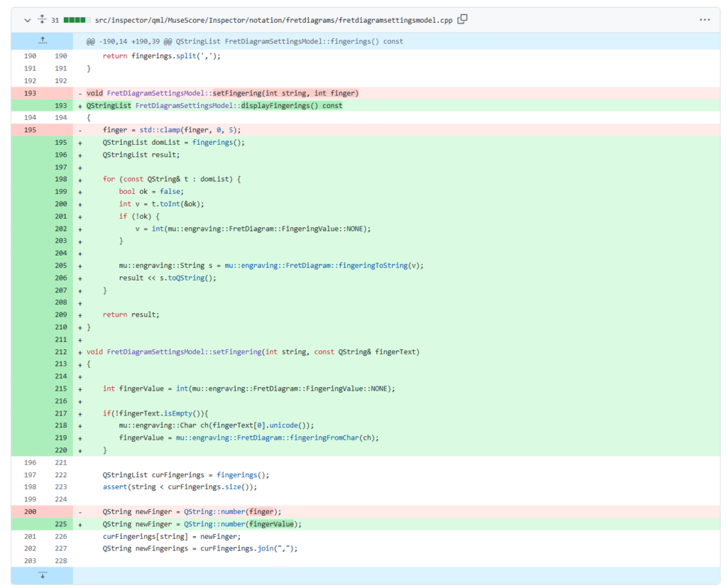727x588 pixels.
Task: Click the diffstat colored squares indicator
Action: pos(76,20)
